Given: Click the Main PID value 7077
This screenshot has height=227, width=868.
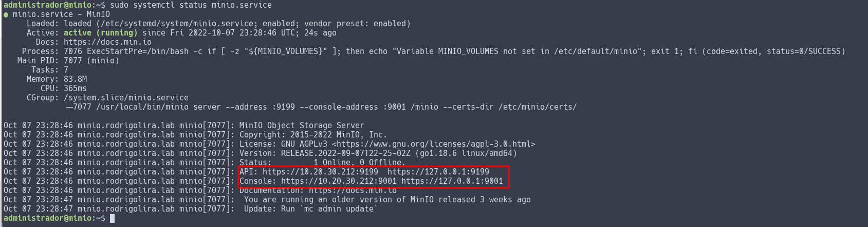Looking at the screenshot, I should [x=72, y=61].
